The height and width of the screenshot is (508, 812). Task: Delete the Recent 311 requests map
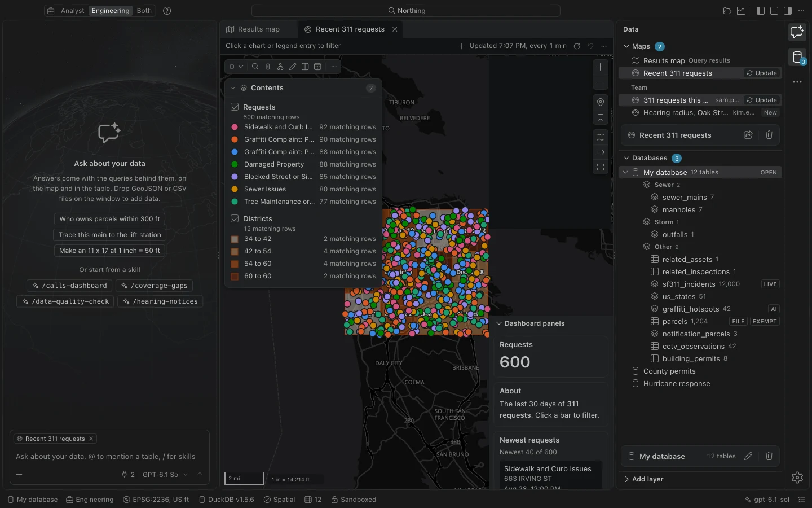coord(769,135)
